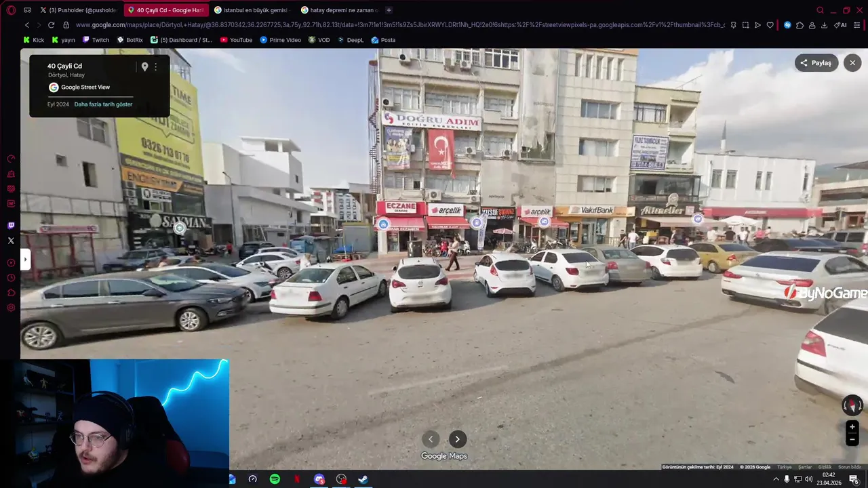This screenshot has width=868, height=488.
Task: Open the Opera main menu logo
Action: coord(11,10)
